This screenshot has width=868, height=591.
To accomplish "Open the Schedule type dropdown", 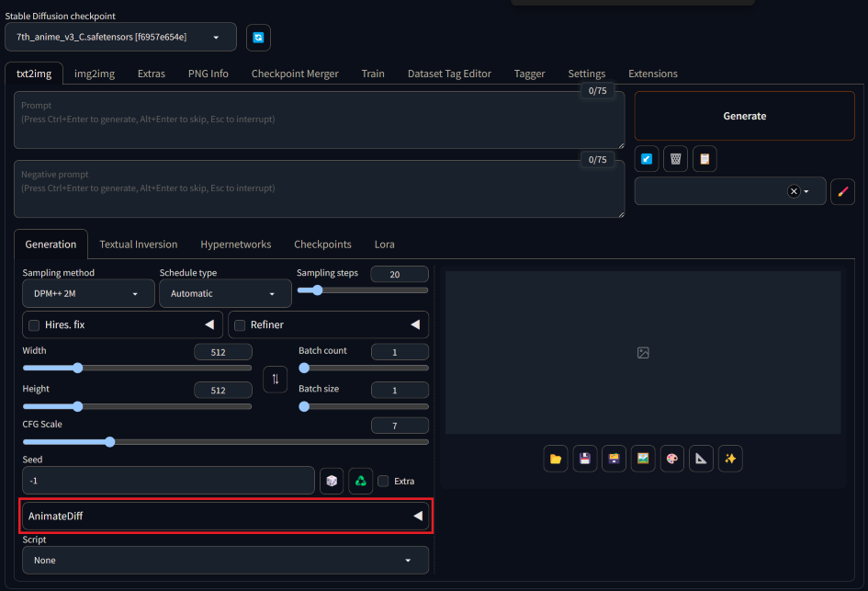I will (x=225, y=294).
